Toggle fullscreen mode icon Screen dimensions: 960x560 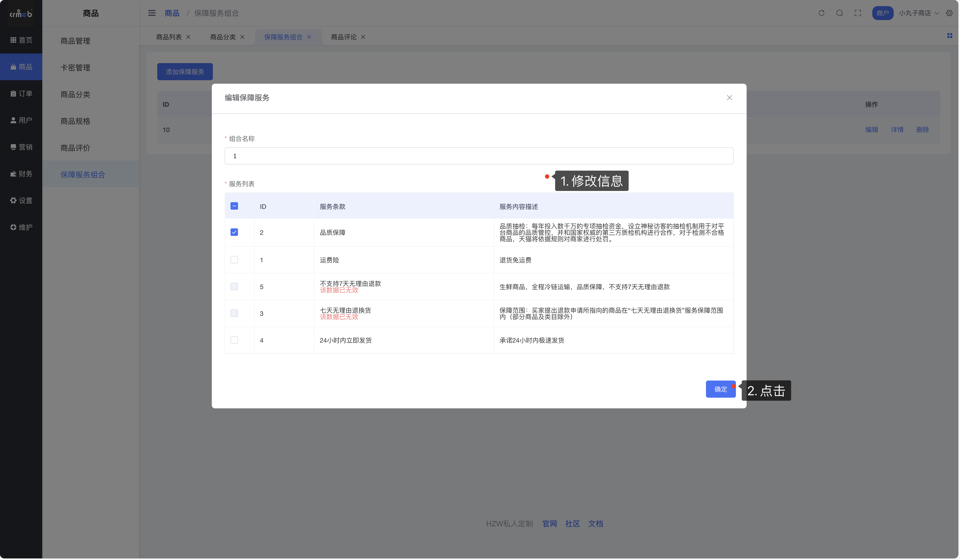click(858, 13)
